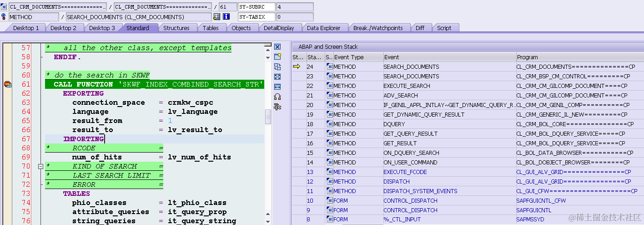This screenshot has width=644, height=225.
Task: Open the Services of the Tool icon
Action: pyautogui.click(x=277, y=107)
